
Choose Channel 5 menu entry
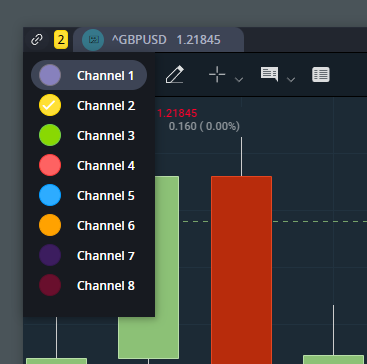[x=89, y=195]
